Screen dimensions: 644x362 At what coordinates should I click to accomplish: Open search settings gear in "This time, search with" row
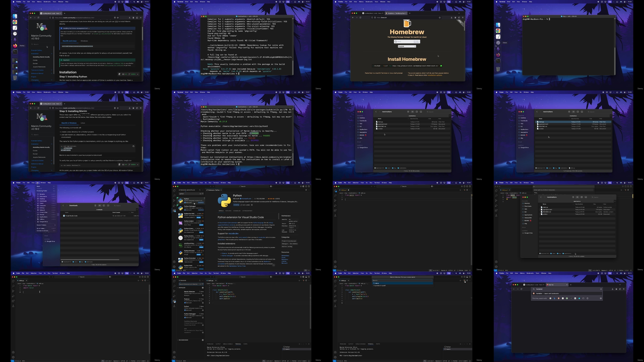[x=601, y=298]
